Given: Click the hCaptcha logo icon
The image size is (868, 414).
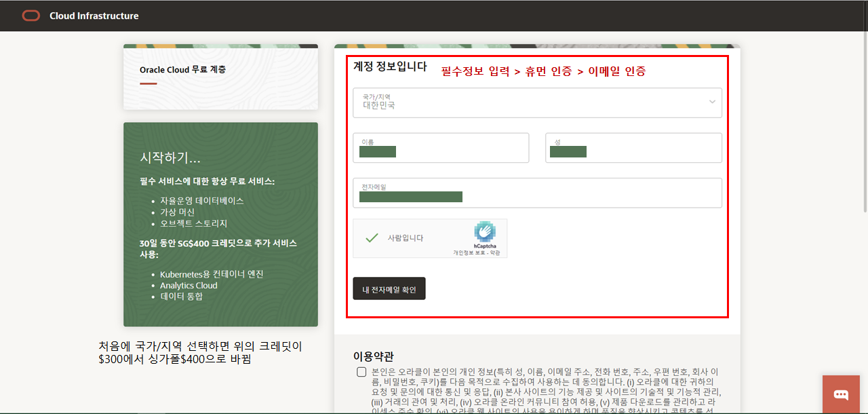Looking at the screenshot, I should pyautogui.click(x=485, y=232).
